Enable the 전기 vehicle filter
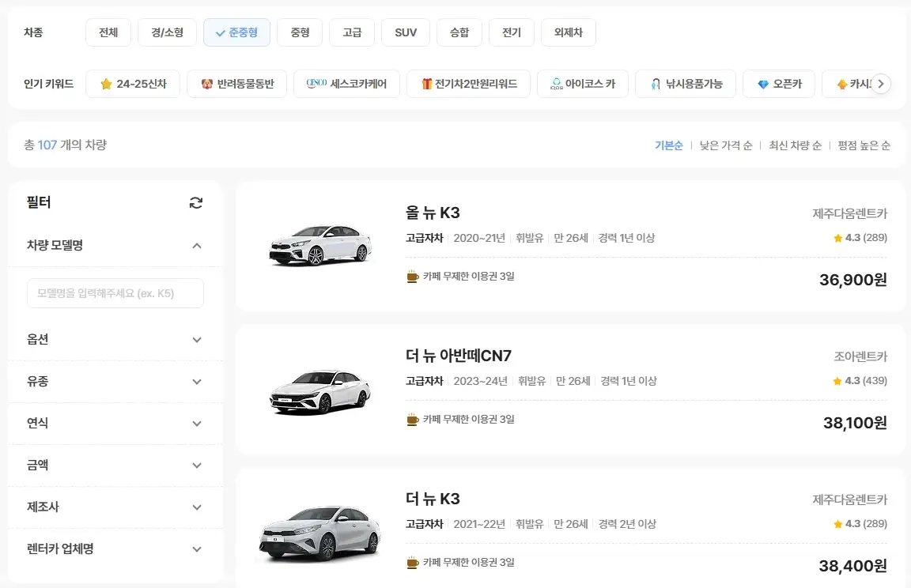 coord(511,32)
